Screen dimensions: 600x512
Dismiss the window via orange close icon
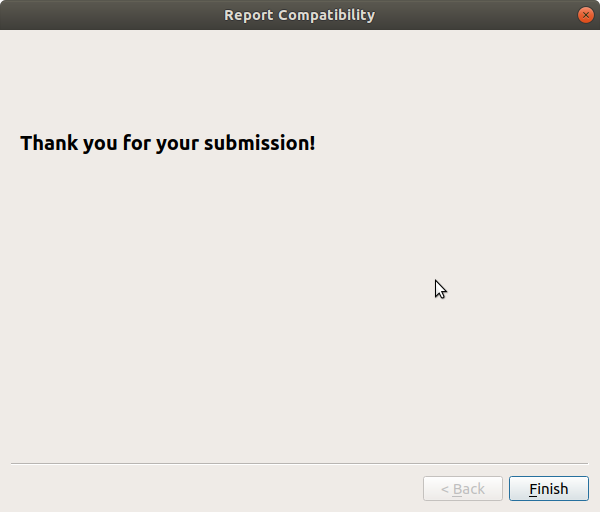585,15
